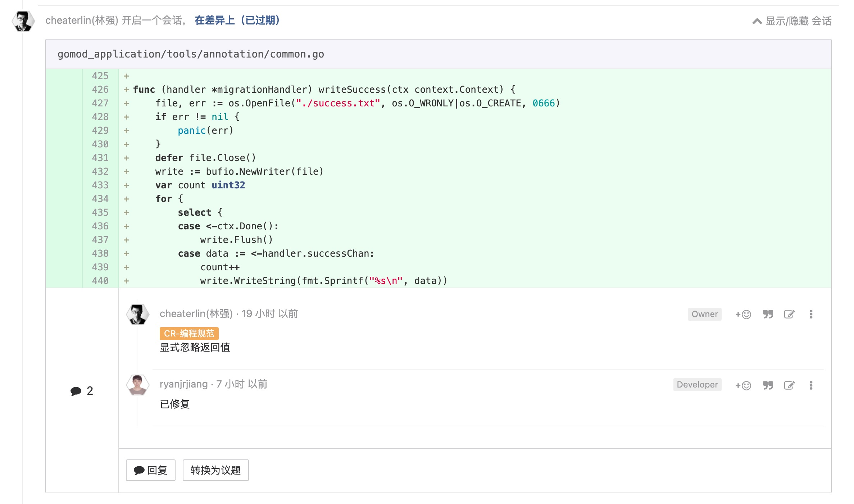The image size is (854, 504).
Task: Click the Developer role badge
Action: 697,385
